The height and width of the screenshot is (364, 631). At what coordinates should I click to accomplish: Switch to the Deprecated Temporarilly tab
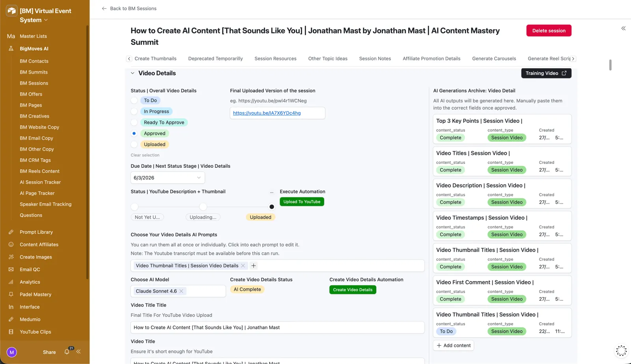tap(215, 59)
